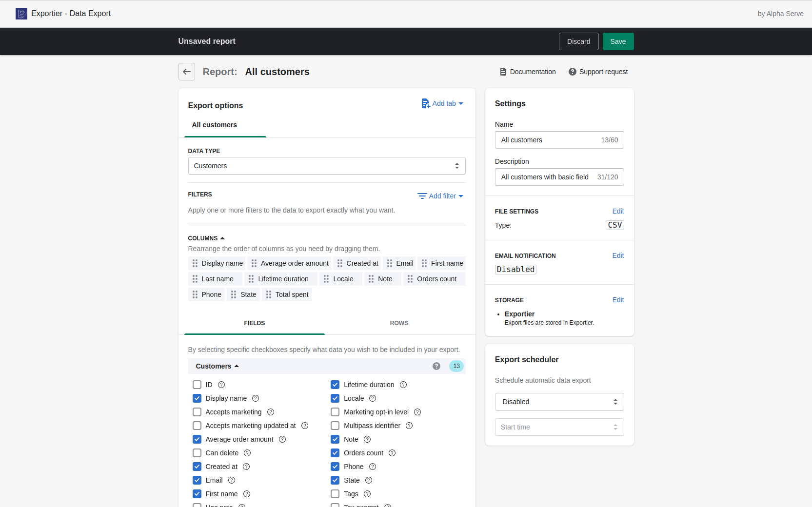
Task: Check the Accepts marketing field
Action: (197, 412)
